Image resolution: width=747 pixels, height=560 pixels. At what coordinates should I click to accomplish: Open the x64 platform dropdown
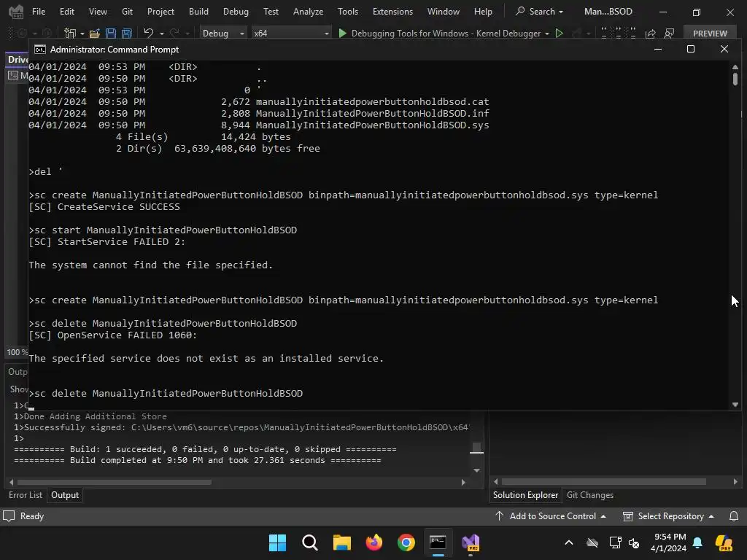click(291, 34)
